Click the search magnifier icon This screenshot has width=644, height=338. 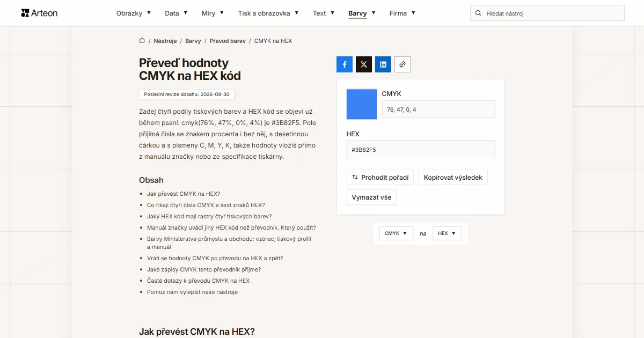[478, 13]
